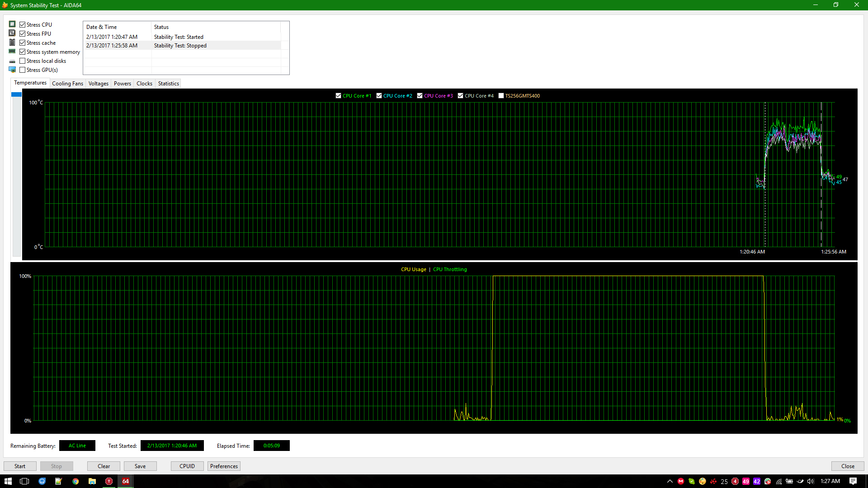Click the AC Line battery status field
Screen dimensions: 868x488
[77, 446]
